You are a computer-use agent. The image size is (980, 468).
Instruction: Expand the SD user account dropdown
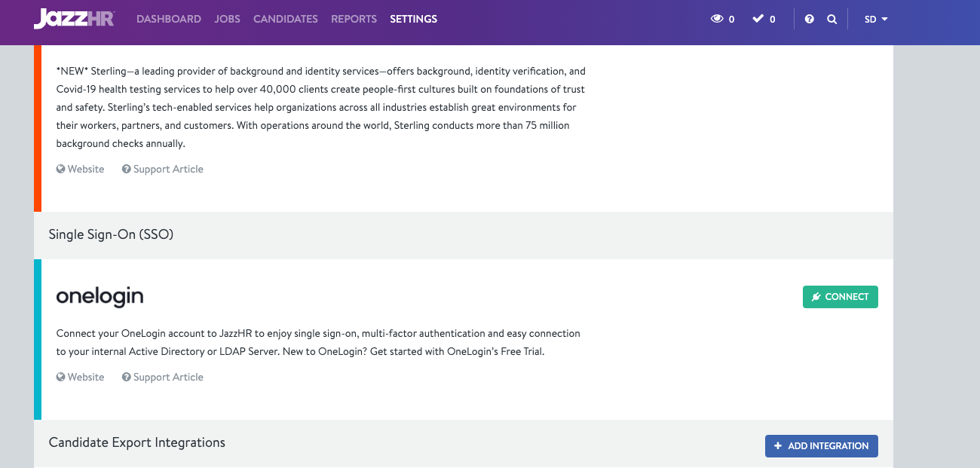(x=876, y=20)
